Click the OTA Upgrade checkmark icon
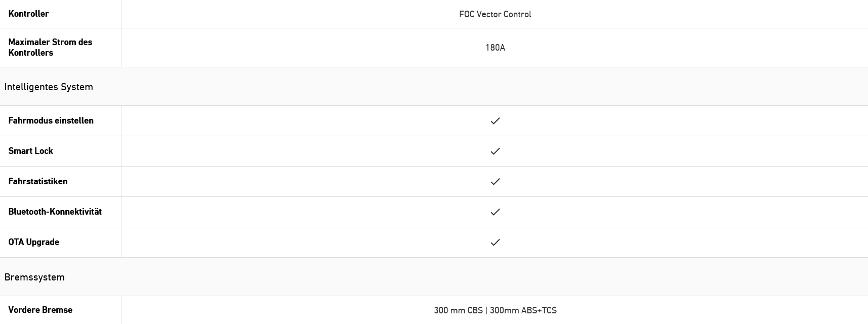The image size is (868, 324). point(495,242)
